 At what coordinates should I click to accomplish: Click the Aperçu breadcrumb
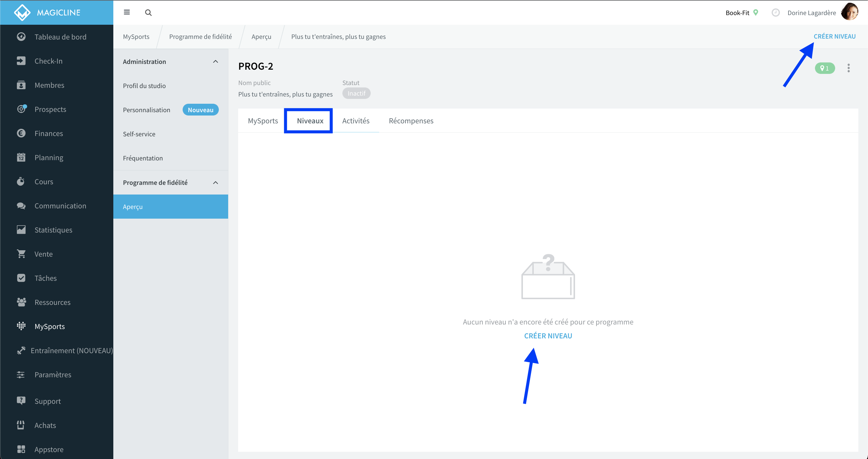click(261, 36)
